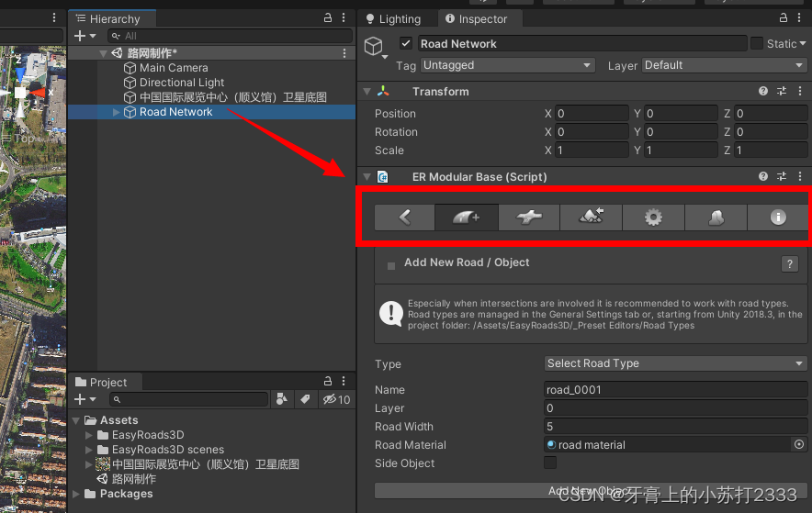Click Search by Type icon in Project
The image size is (812, 513).
pos(282,399)
